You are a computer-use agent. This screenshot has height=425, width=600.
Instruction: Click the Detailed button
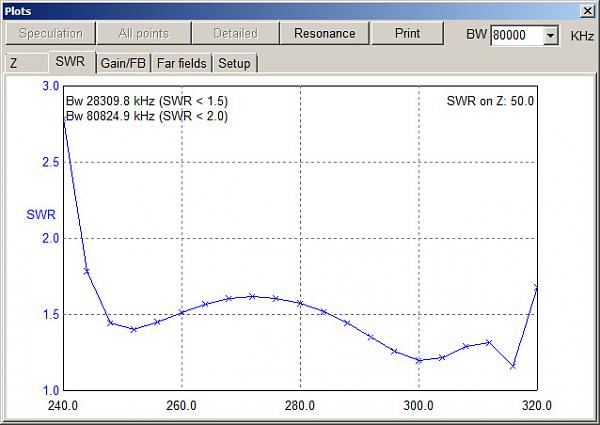pos(235,33)
